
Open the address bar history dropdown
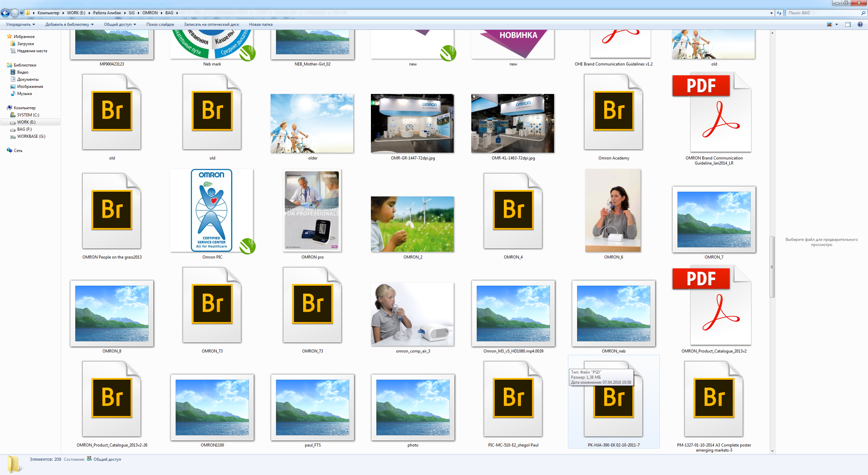[x=772, y=13]
